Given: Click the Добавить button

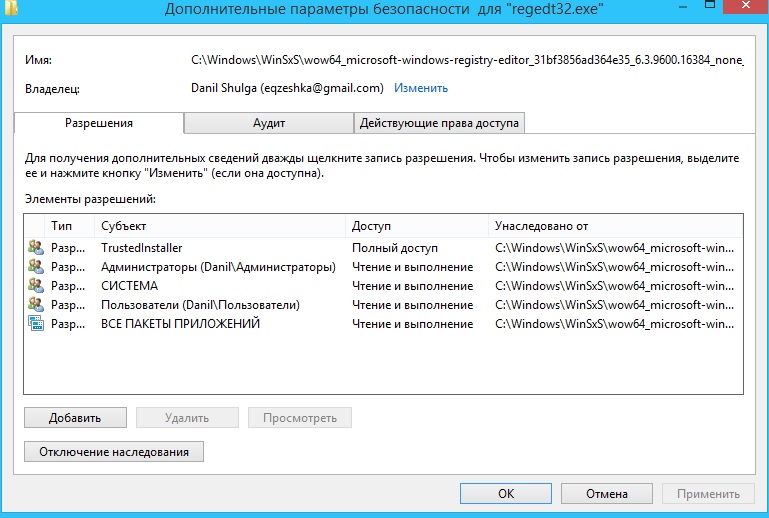Looking at the screenshot, I should 75,418.
